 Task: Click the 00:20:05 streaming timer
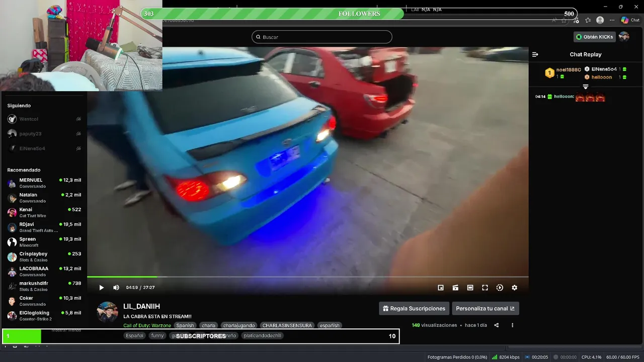(x=536, y=357)
